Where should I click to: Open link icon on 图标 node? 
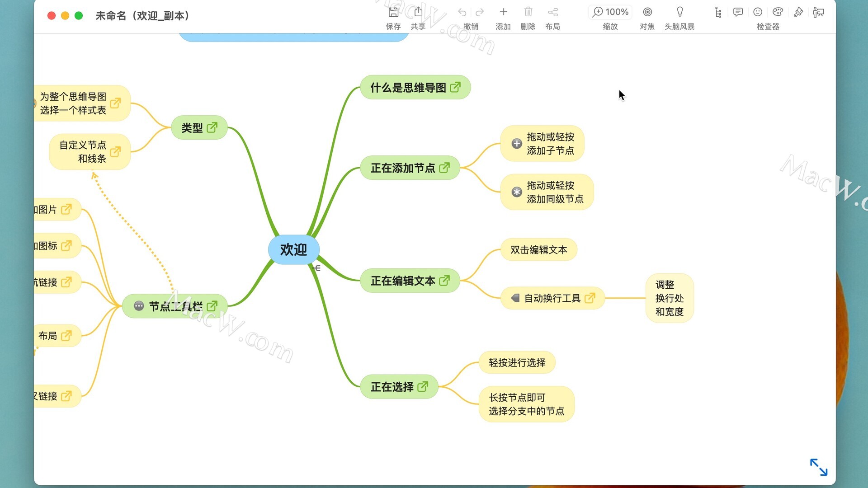(x=66, y=245)
